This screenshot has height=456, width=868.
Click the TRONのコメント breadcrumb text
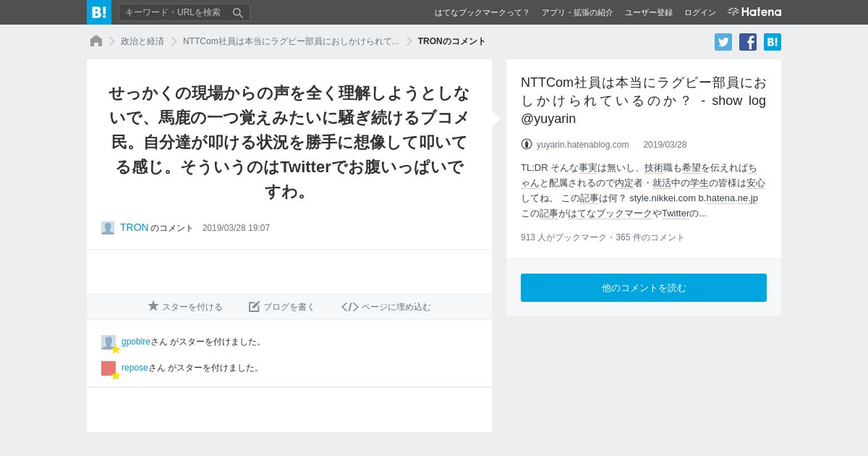coord(451,41)
